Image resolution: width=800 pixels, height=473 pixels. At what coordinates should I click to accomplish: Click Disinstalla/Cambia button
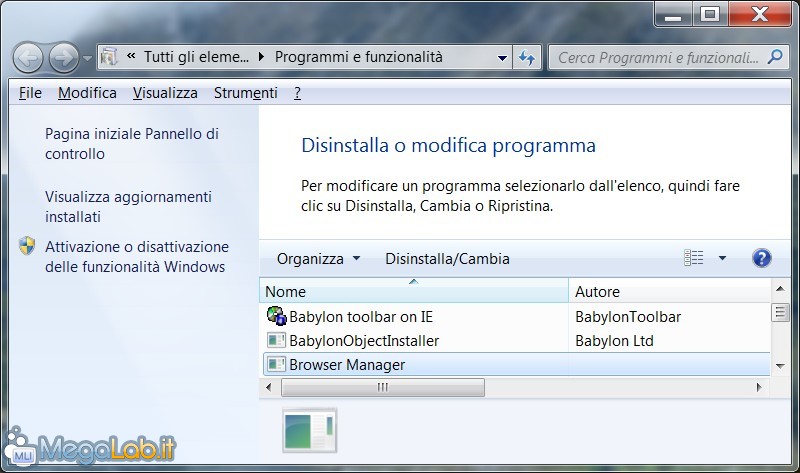pyautogui.click(x=447, y=259)
